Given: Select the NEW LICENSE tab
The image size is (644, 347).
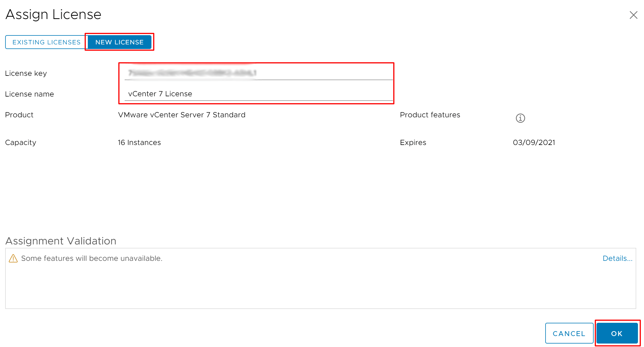Looking at the screenshot, I should [x=119, y=42].
